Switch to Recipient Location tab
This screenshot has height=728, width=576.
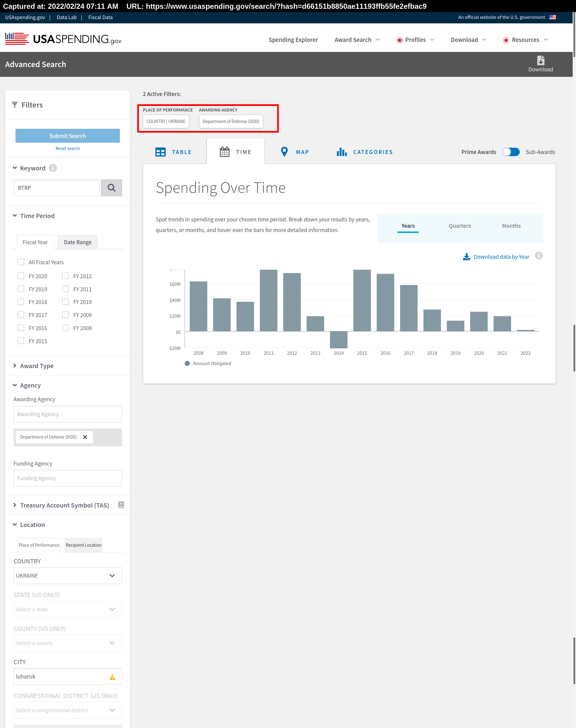point(84,545)
